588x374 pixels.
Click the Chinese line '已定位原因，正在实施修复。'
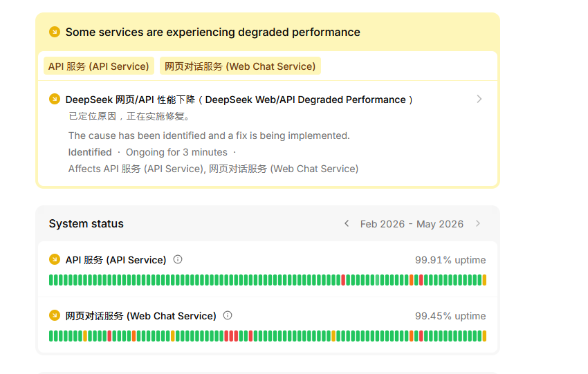(x=130, y=116)
